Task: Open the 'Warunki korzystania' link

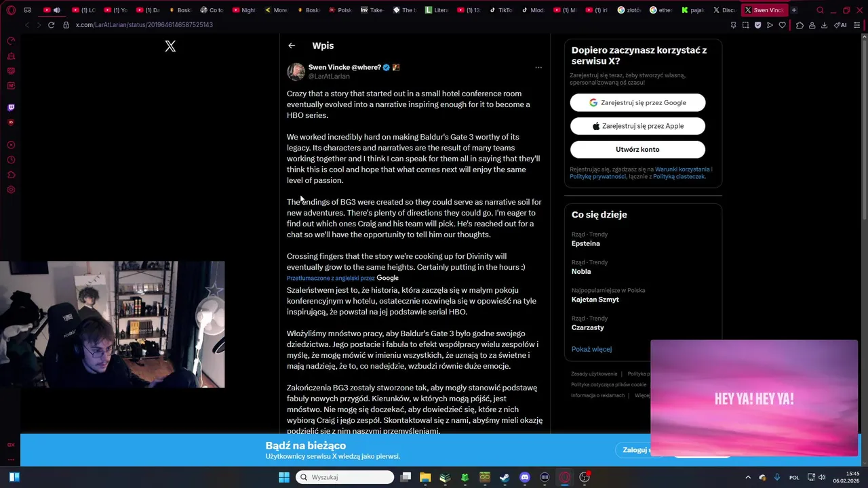Action: [682, 169]
